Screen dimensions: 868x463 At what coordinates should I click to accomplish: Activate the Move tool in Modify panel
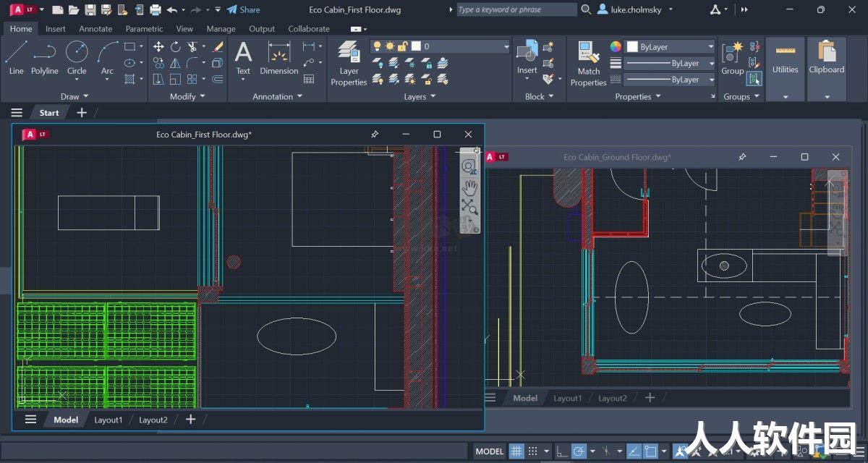coord(158,46)
